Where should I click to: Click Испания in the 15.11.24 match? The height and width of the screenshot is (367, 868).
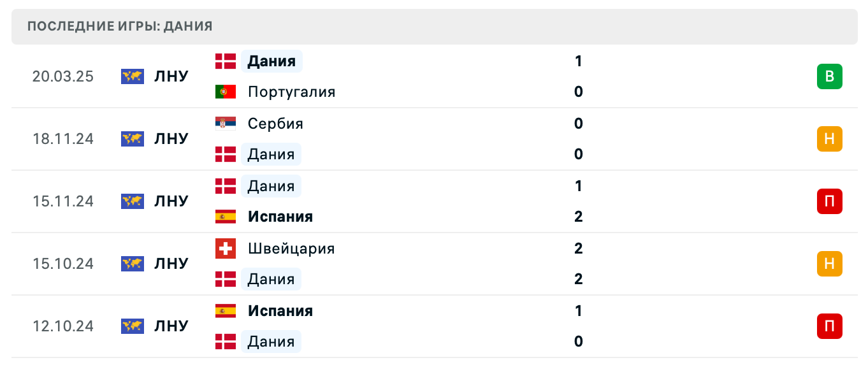pyautogui.click(x=280, y=217)
